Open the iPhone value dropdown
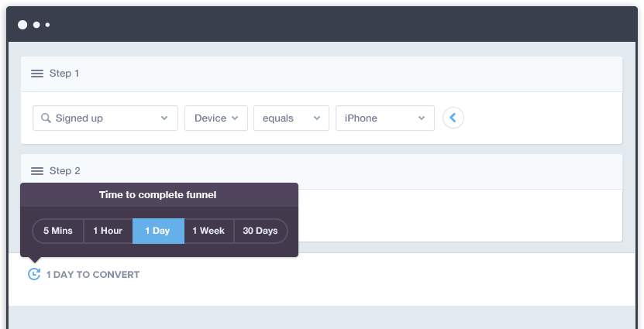This screenshot has width=644, height=329. pos(384,118)
